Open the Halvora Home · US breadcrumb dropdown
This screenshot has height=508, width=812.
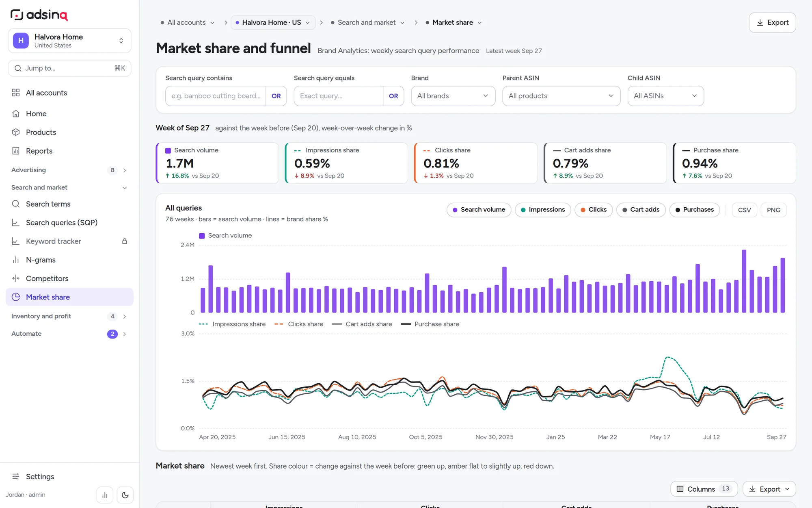click(x=273, y=23)
